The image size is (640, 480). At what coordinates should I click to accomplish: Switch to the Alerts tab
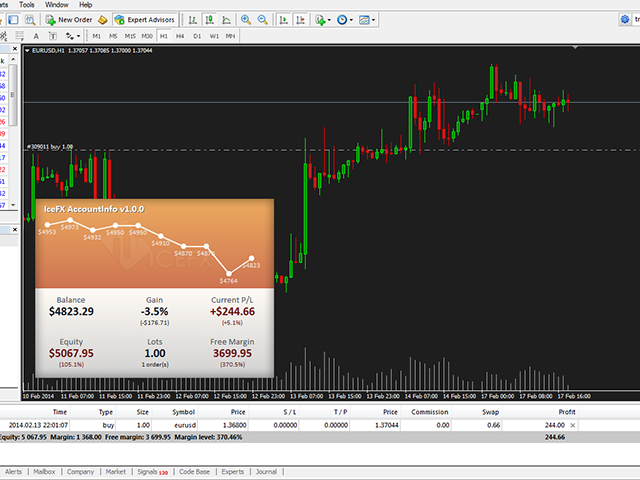13,472
